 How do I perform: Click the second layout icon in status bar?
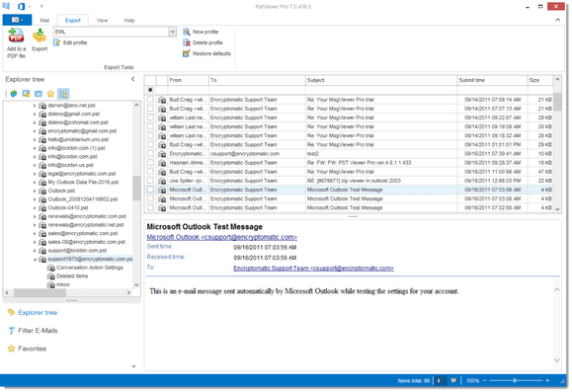pyautogui.click(x=453, y=381)
